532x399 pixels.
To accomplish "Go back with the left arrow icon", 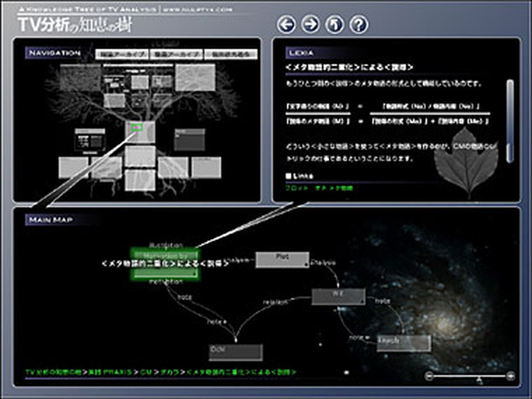I will (286, 25).
